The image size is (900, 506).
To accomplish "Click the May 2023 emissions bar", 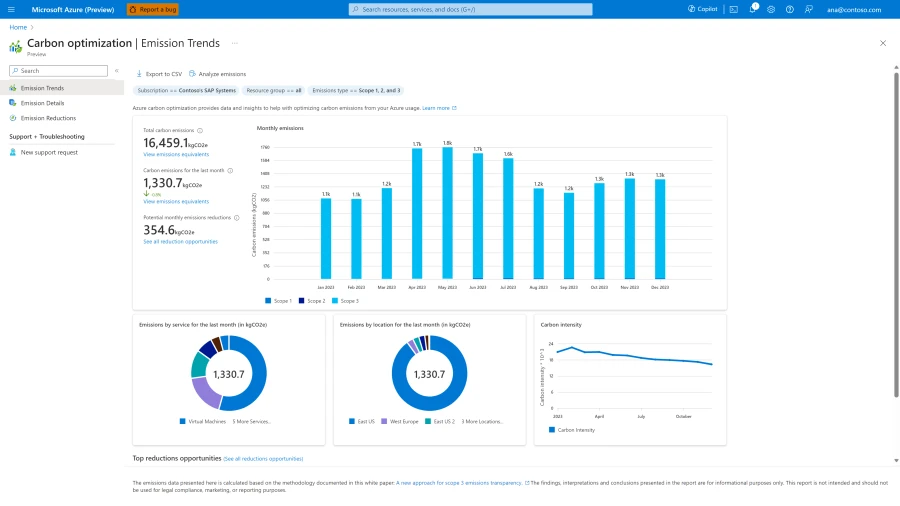I will click(447, 213).
